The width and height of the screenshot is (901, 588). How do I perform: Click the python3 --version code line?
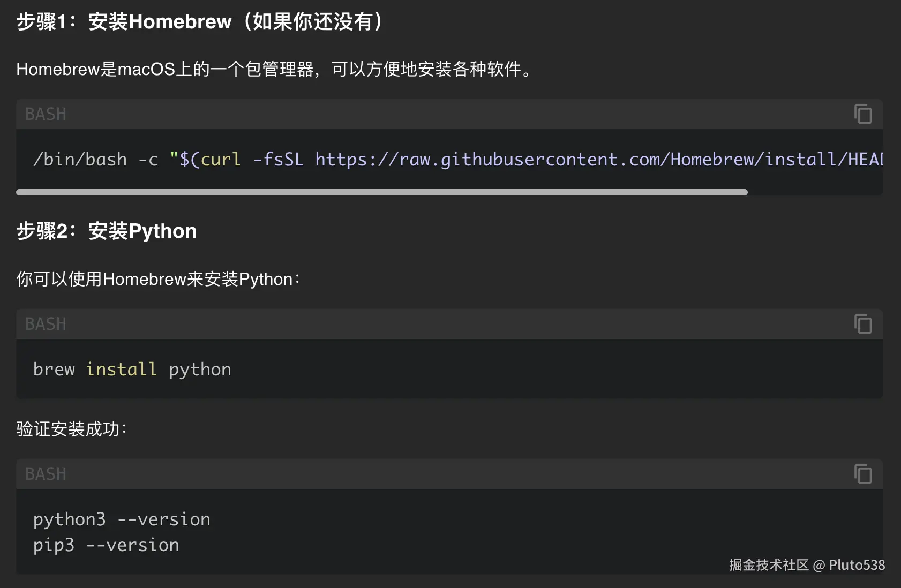(x=122, y=519)
